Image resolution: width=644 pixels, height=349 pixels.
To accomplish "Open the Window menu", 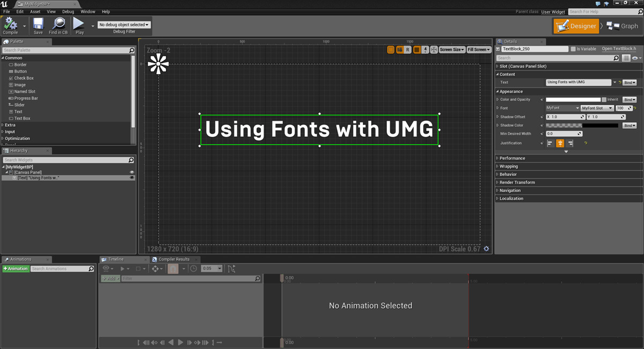I will click(x=87, y=11).
